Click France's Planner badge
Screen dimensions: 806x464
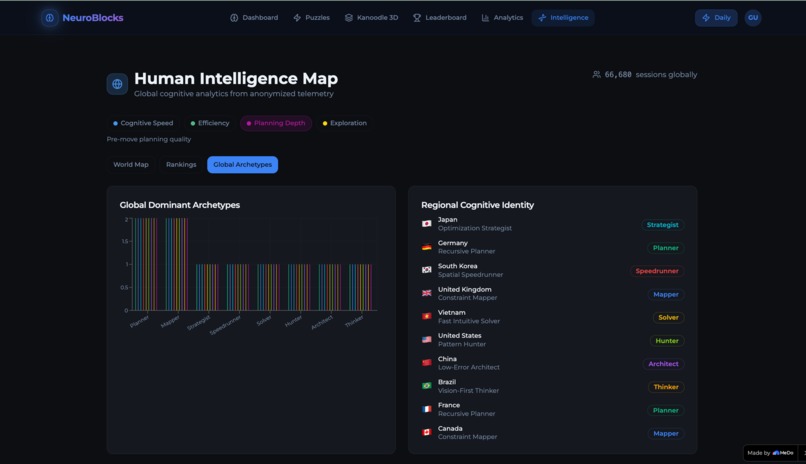point(666,410)
